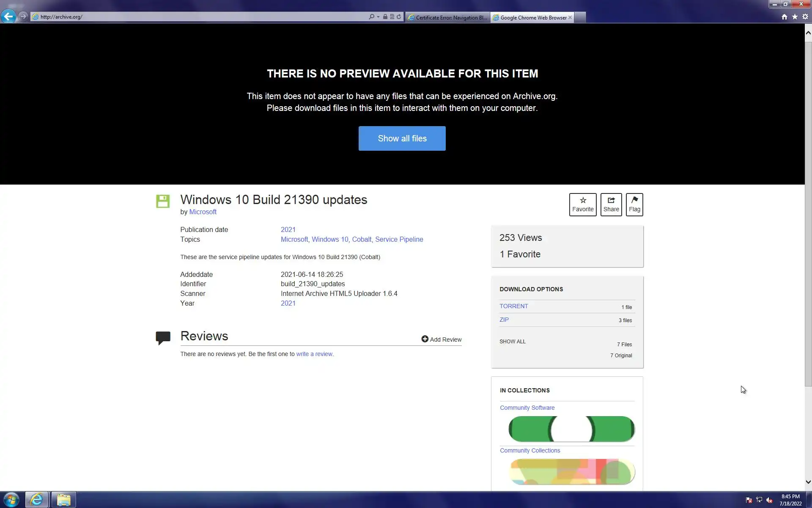The image size is (812, 508).
Task: Close the Google Chrome Web Browser tab
Action: pos(570,17)
